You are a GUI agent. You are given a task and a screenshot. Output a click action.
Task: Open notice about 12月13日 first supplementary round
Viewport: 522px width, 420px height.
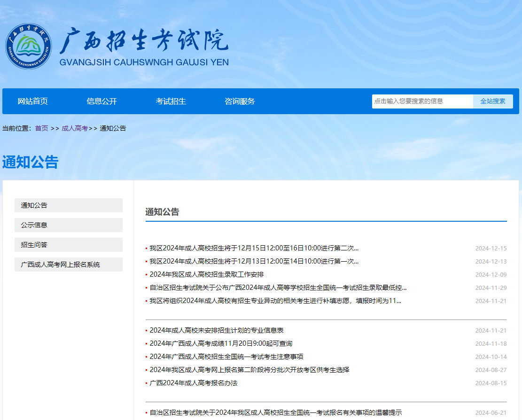[x=254, y=261]
